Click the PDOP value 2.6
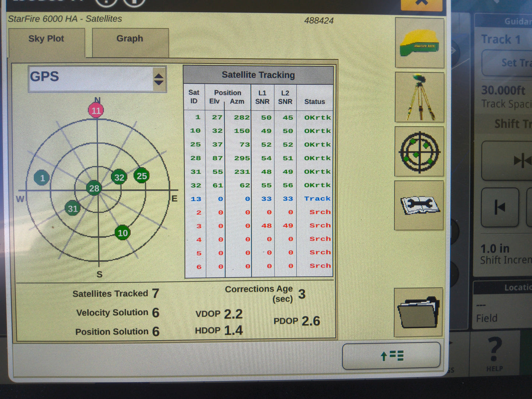 tap(311, 321)
